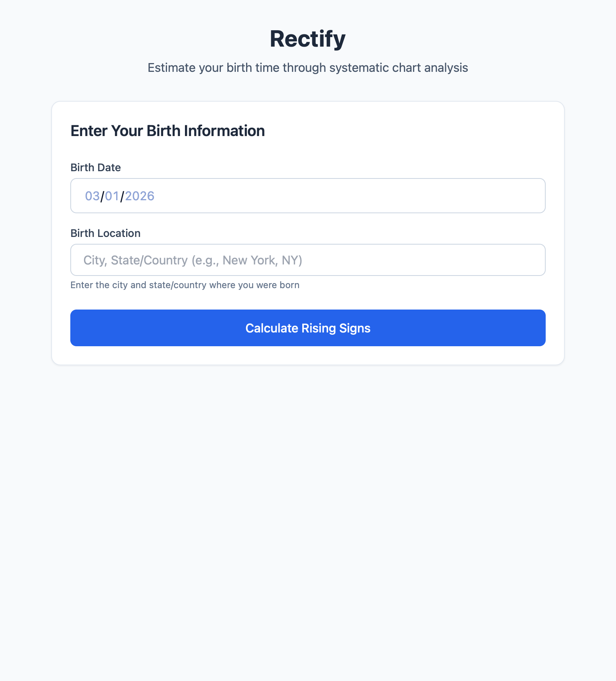
Task: Select the day "01" in Birth Date
Action: pyautogui.click(x=112, y=196)
